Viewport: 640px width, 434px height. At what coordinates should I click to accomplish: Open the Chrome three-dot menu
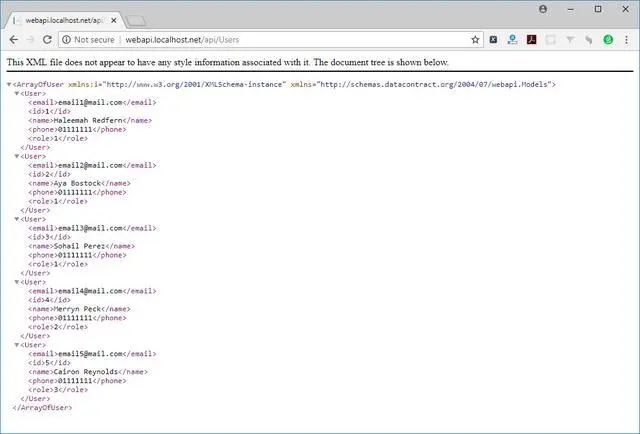[627, 39]
